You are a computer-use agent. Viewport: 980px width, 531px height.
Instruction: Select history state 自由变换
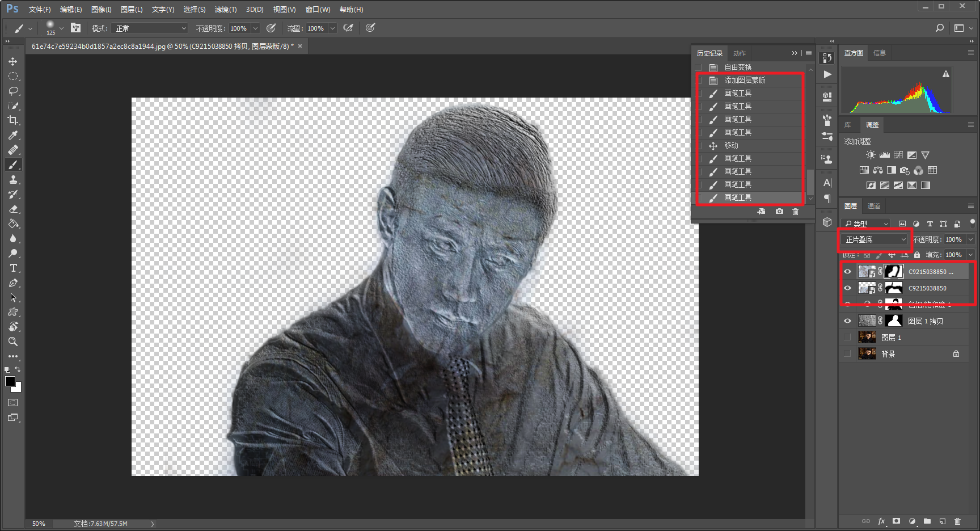click(749, 67)
